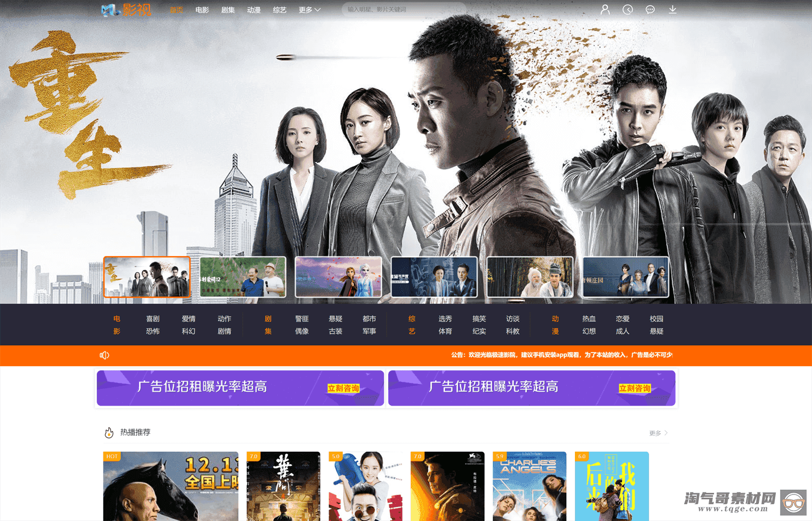
Task: Open the 综艺 category heading in genre bar
Action: coord(412,325)
